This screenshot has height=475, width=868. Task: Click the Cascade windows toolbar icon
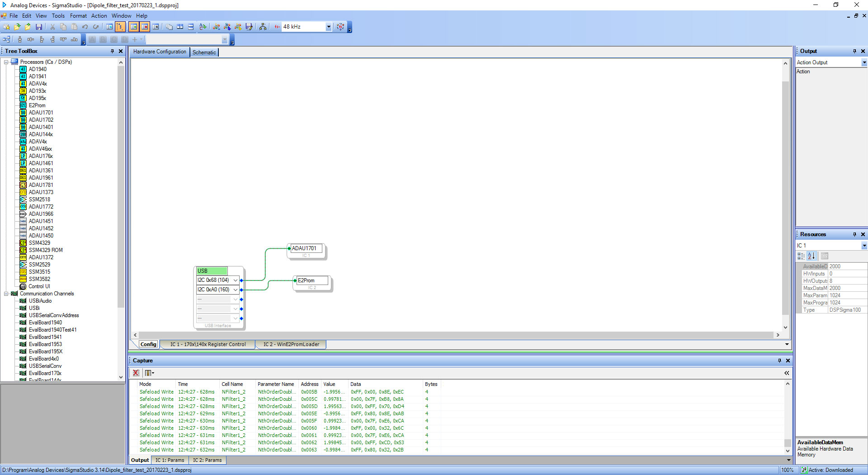(169, 27)
